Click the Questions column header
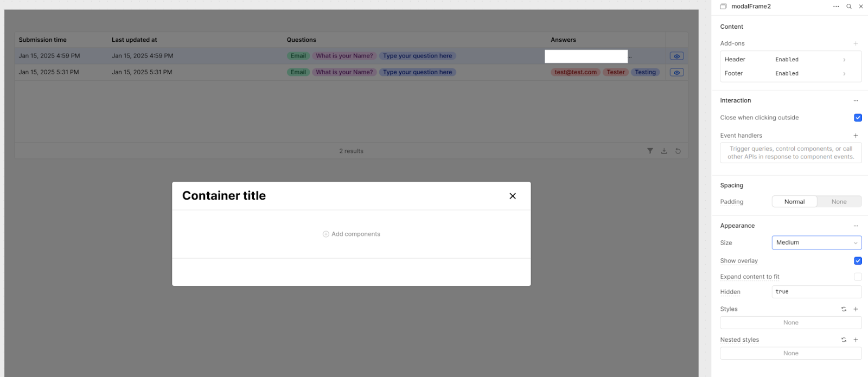This screenshot has height=377, width=868. (x=301, y=40)
